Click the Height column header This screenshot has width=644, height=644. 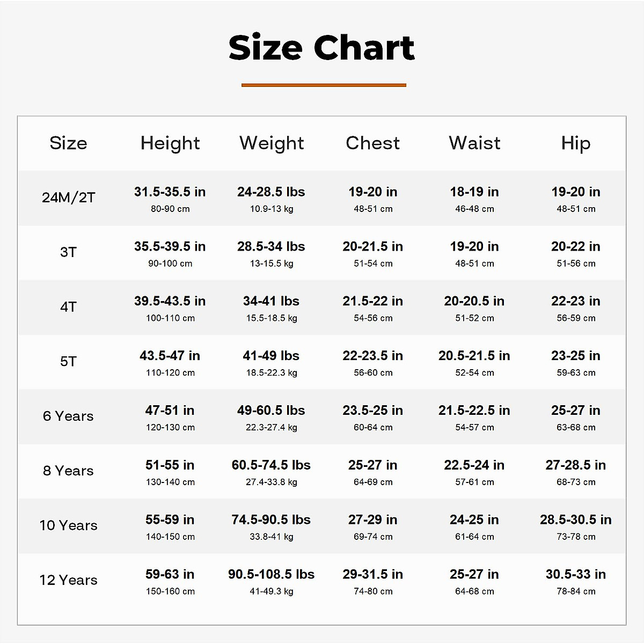(x=170, y=143)
